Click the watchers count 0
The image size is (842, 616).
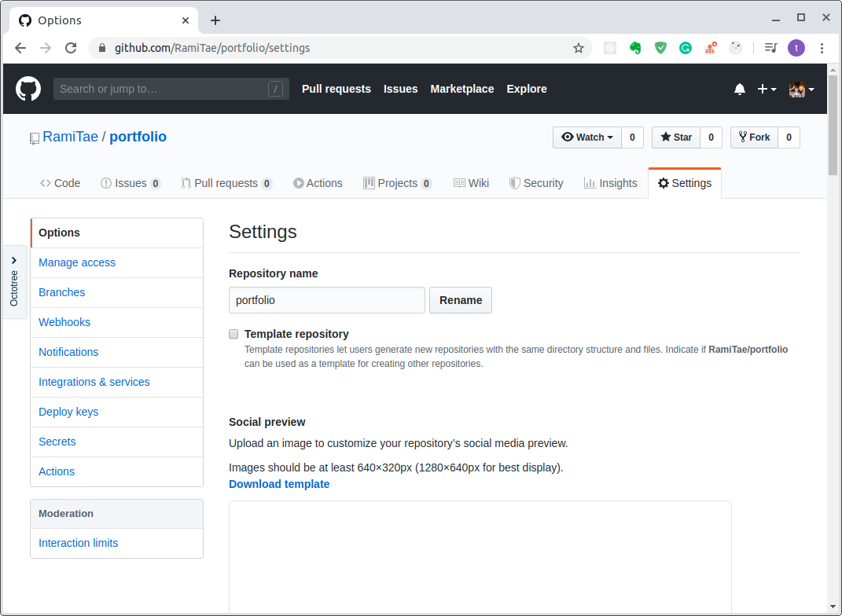pos(633,137)
